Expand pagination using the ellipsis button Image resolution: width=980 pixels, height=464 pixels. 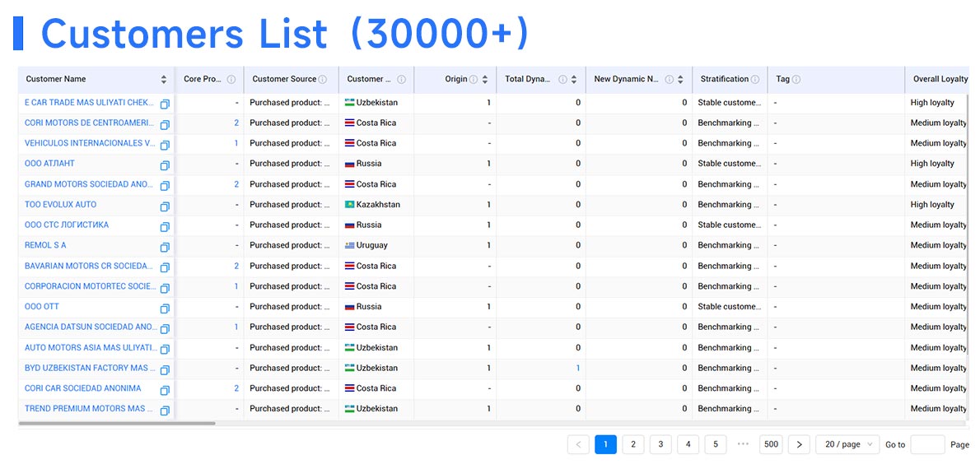point(743,444)
